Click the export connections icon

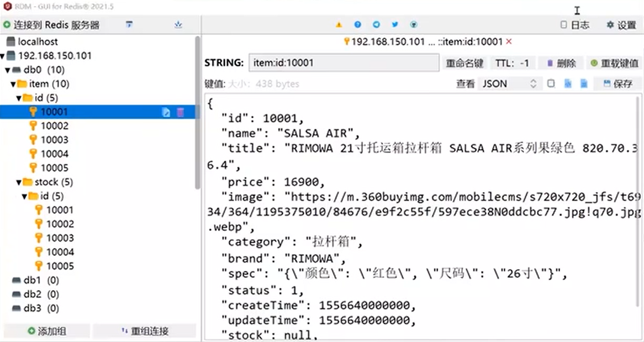(x=178, y=25)
